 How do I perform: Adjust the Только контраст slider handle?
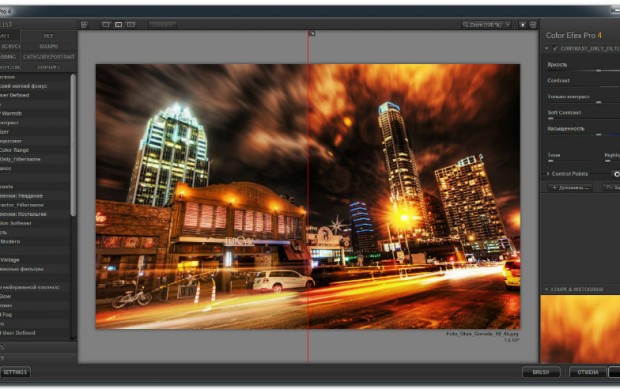click(598, 102)
